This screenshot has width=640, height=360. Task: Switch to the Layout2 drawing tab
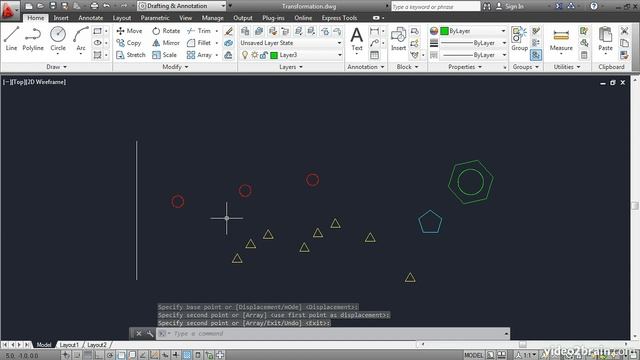(x=96, y=345)
